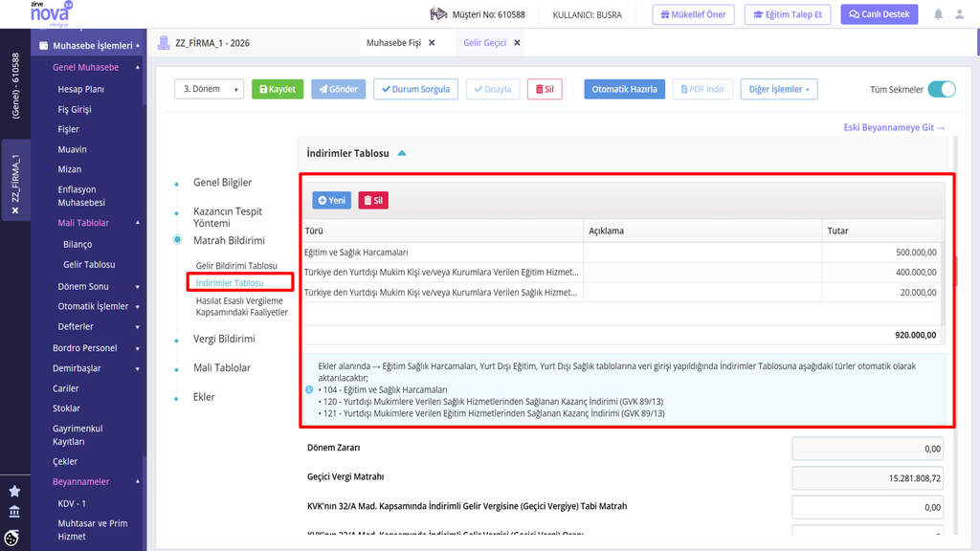Click the Yeni button in İndirimler table
The width and height of the screenshot is (980, 551).
coord(331,201)
